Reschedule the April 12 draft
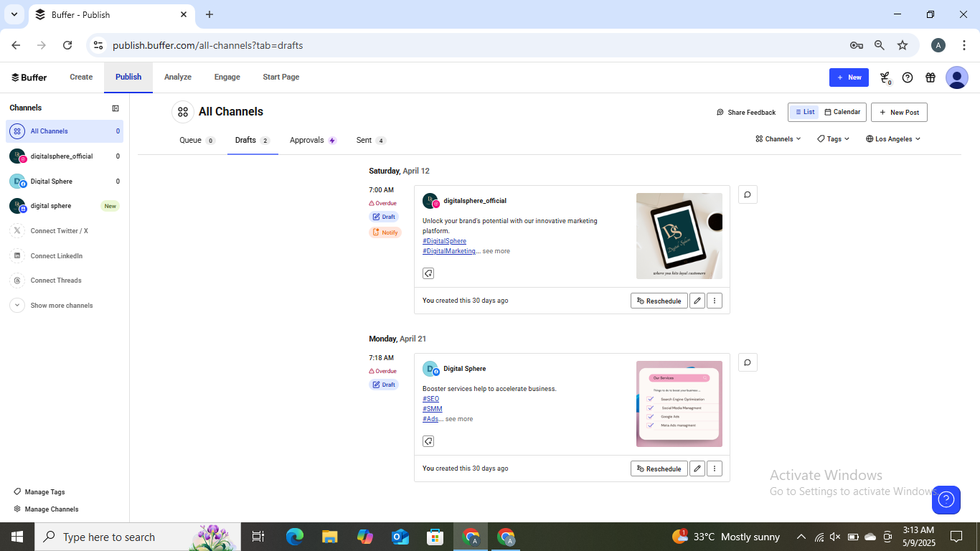The image size is (980, 551). click(659, 301)
